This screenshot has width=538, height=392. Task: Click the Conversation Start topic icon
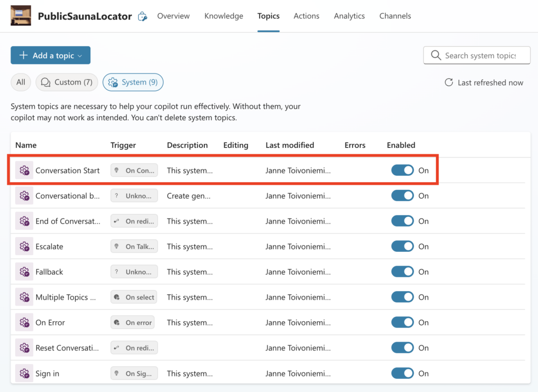point(24,171)
